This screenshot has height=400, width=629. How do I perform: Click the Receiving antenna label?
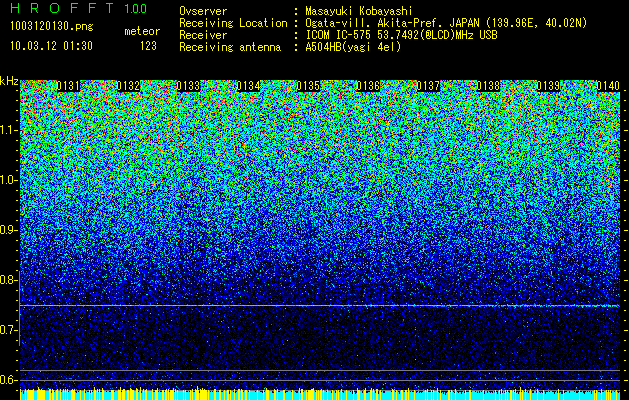pyautogui.click(x=230, y=47)
